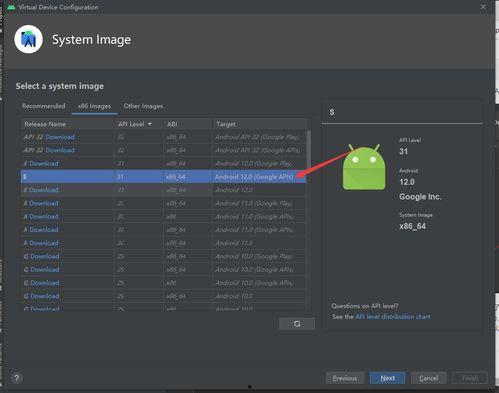
Task: Click the Google Inc. vendor label
Action: pos(420,197)
